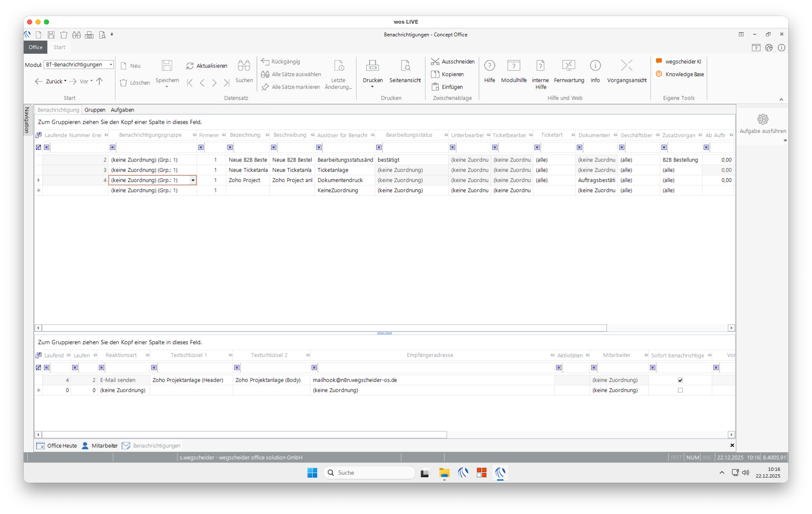Screen dimensions: 812x514
Task: Open the Knowledge Base link
Action: coord(684,74)
